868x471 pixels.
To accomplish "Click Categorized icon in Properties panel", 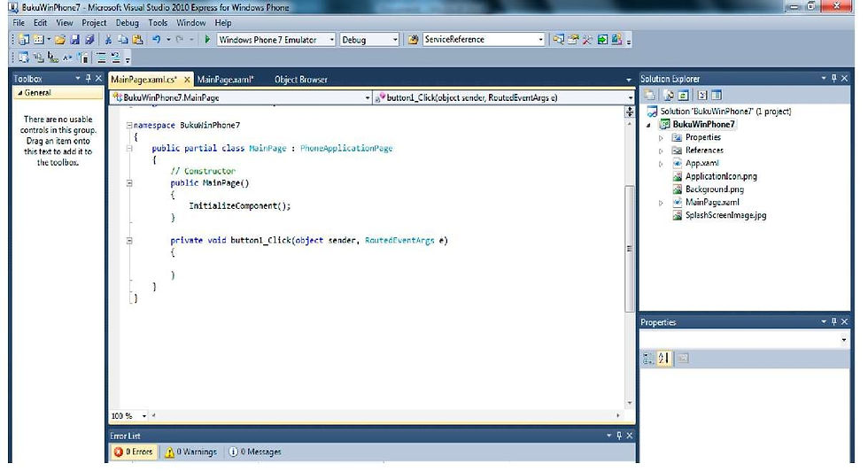I will (648, 359).
